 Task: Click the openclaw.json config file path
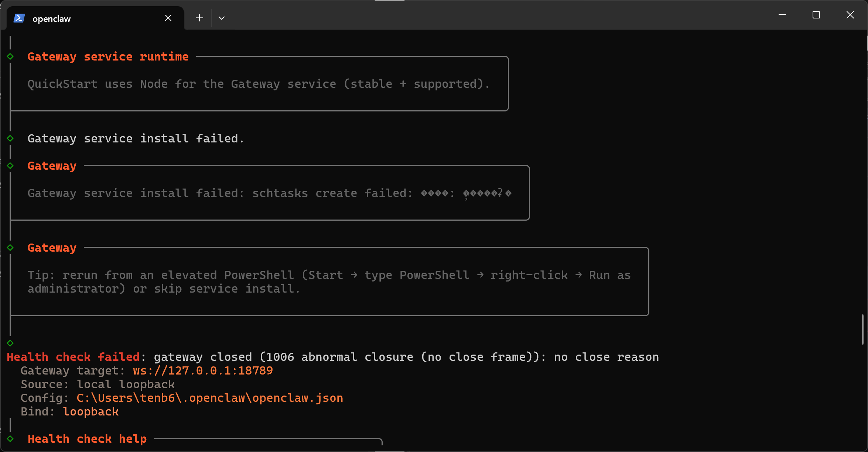210,398
